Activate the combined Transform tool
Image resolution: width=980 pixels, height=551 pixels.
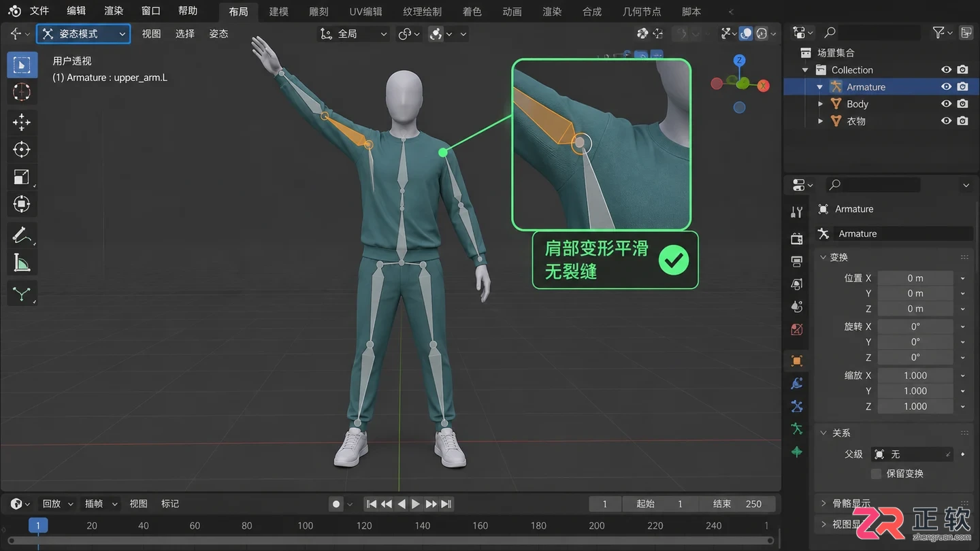[x=22, y=204]
